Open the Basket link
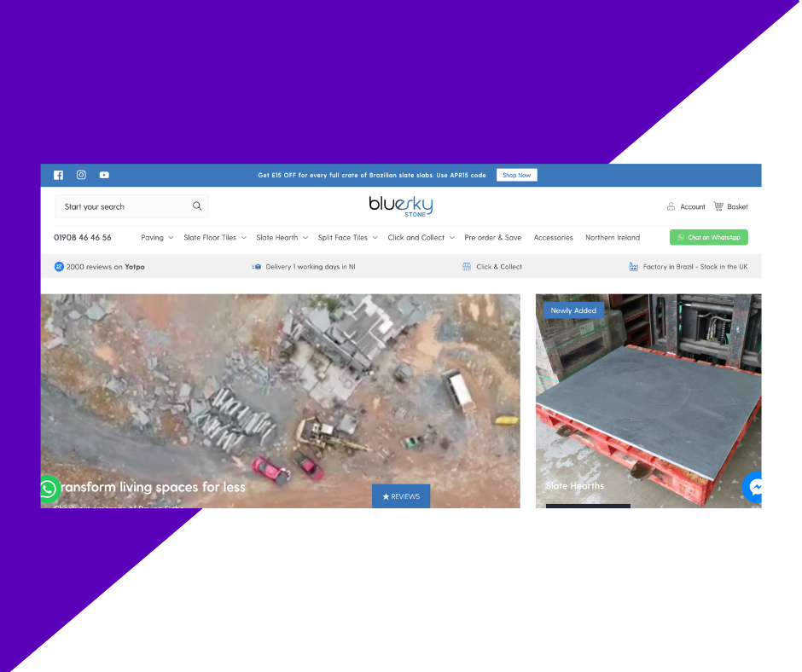Screen dimensions: 802x672 [x=737, y=206]
